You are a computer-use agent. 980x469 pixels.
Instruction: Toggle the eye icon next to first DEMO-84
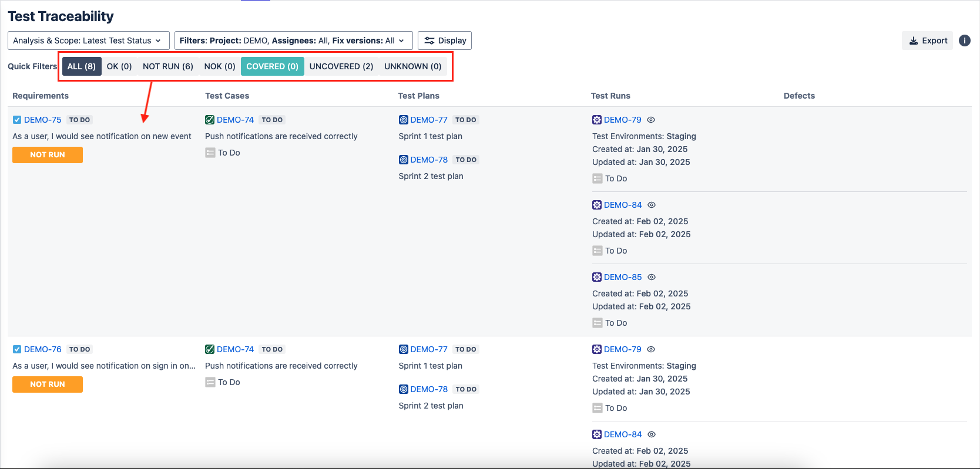click(x=652, y=205)
